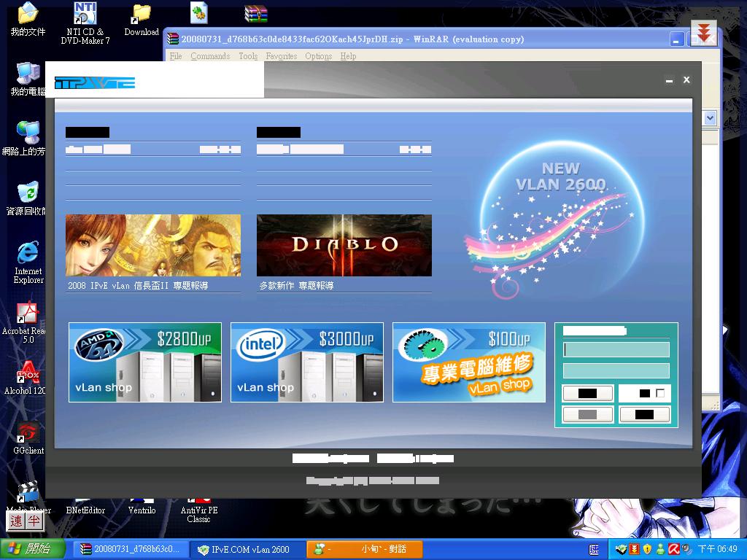Minimize the IPvE vLan window
The image size is (747, 560).
point(670,80)
